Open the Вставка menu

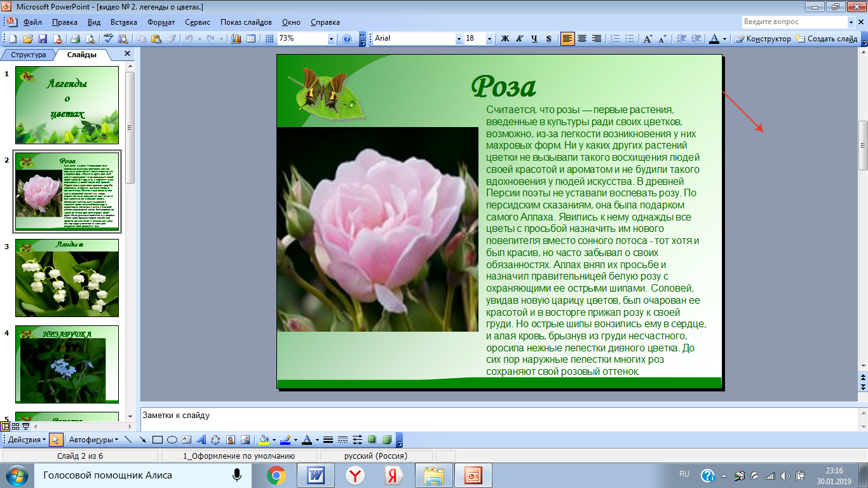123,22
